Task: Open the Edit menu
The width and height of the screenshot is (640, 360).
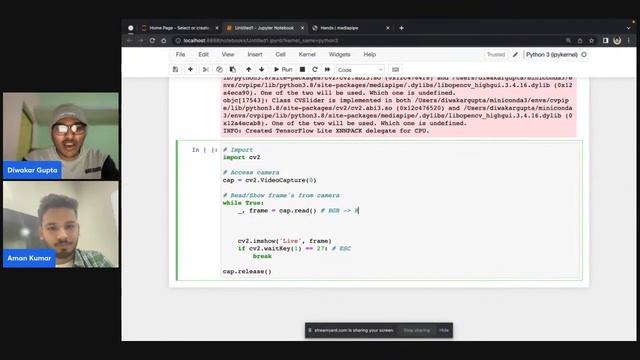Action: (x=203, y=54)
